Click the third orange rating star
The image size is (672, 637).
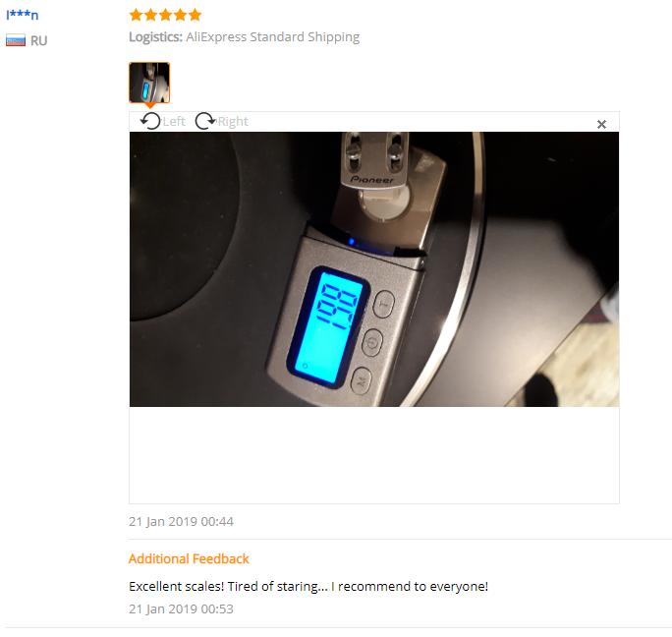pos(165,15)
